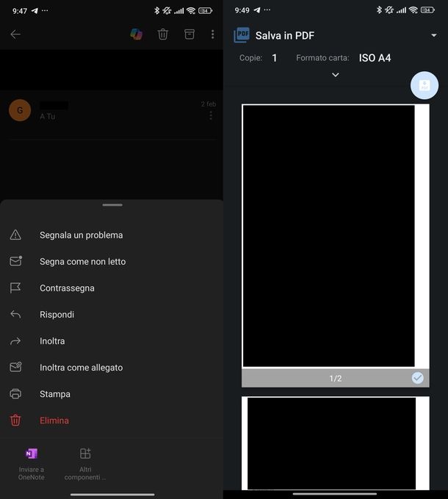Click the forward as attachment envelope icon
Screen dimensions: 448x499
[15, 367]
